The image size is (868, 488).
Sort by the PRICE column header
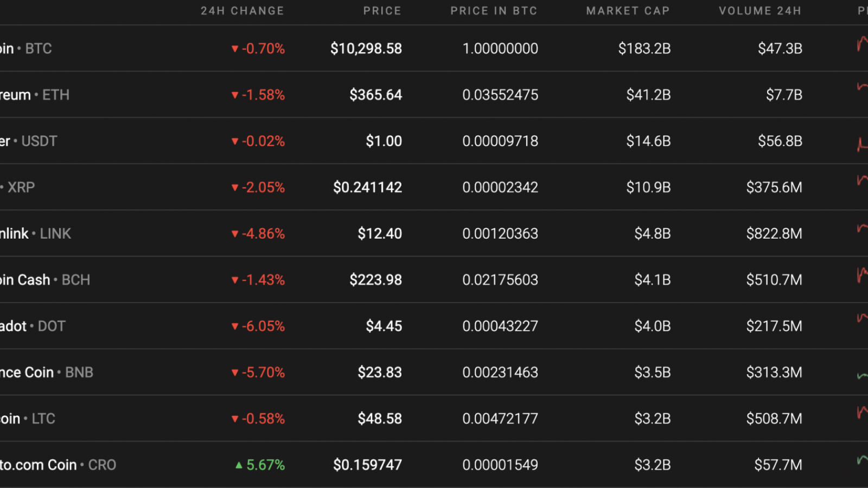382,11
